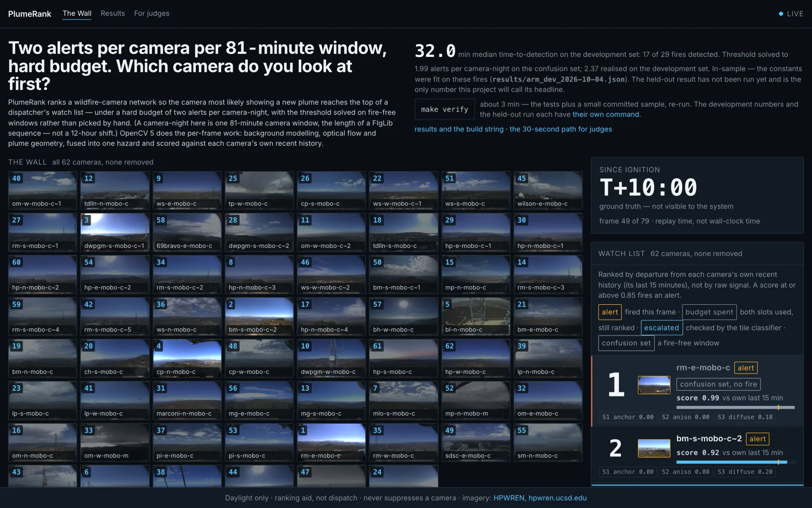Viewport: 812px width, 508px height.
Task: Open 'the 30-second path for judges' link
Action: tap(561, 129)
